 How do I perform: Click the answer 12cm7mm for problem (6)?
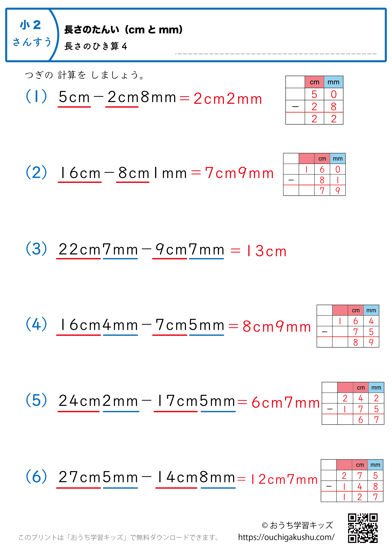[x=284, y=479]
